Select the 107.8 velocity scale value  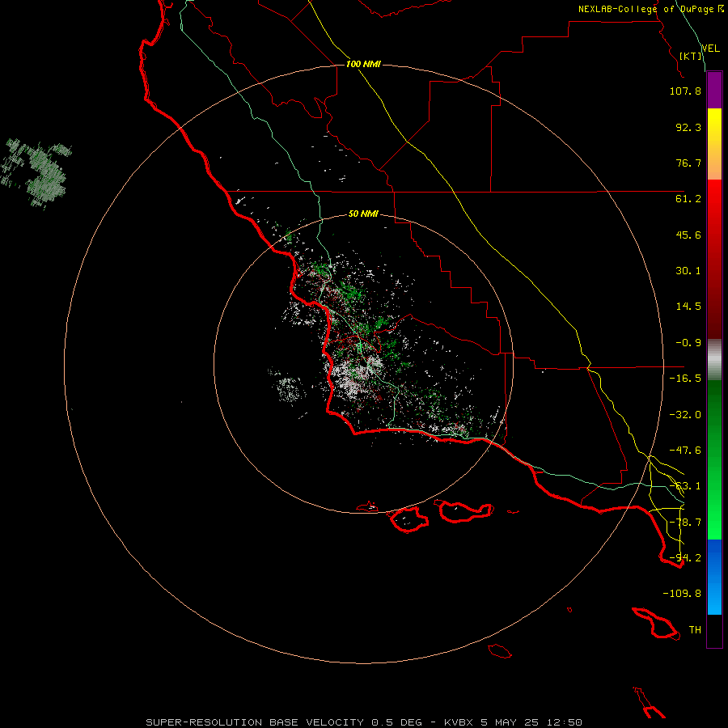tap(685, 91)
